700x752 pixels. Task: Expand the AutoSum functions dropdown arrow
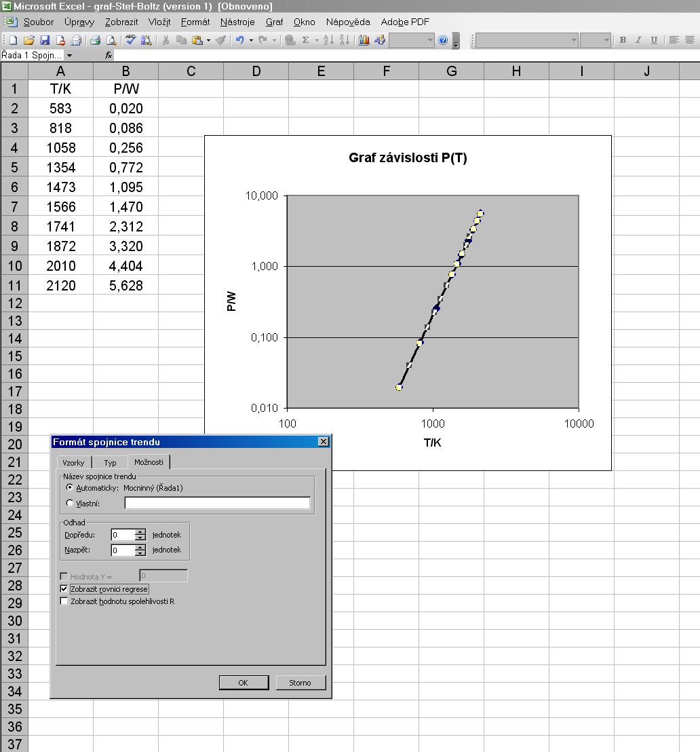coord(317,40)
